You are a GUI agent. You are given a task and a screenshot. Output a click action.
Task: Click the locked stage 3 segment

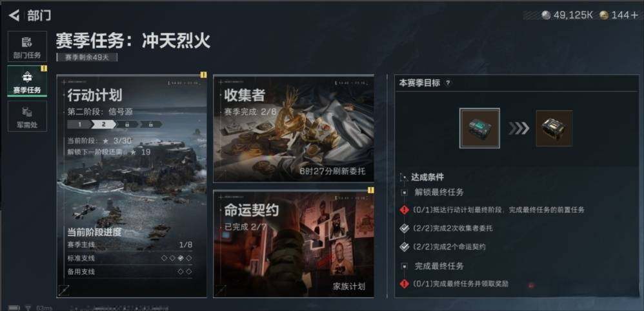(128, 124)
